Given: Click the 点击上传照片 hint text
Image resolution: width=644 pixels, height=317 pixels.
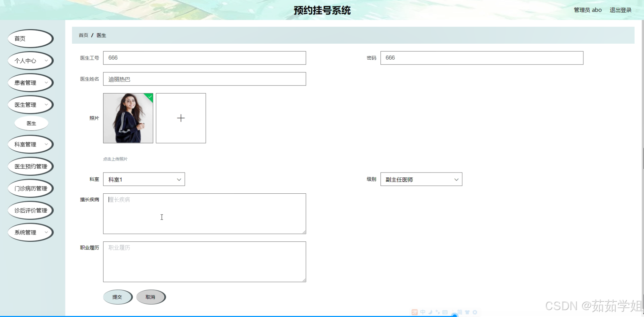Looking at the screenshot, I should pyautogui.click(x=115, y=159).
